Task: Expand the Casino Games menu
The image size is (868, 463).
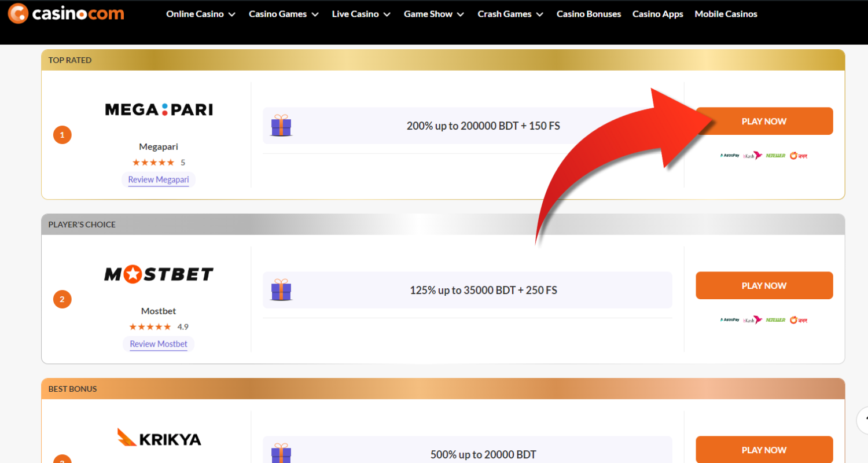Action: [x=284, y=14]
